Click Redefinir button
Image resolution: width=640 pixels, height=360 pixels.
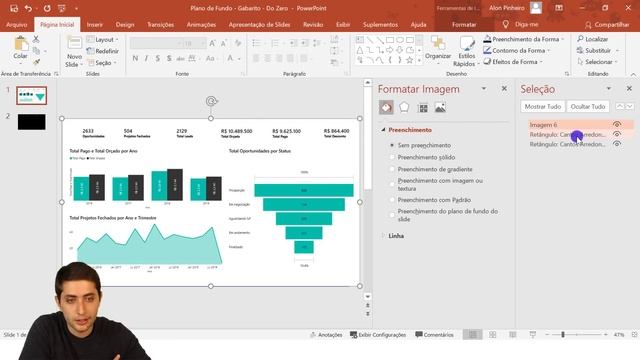click(103, 51)
